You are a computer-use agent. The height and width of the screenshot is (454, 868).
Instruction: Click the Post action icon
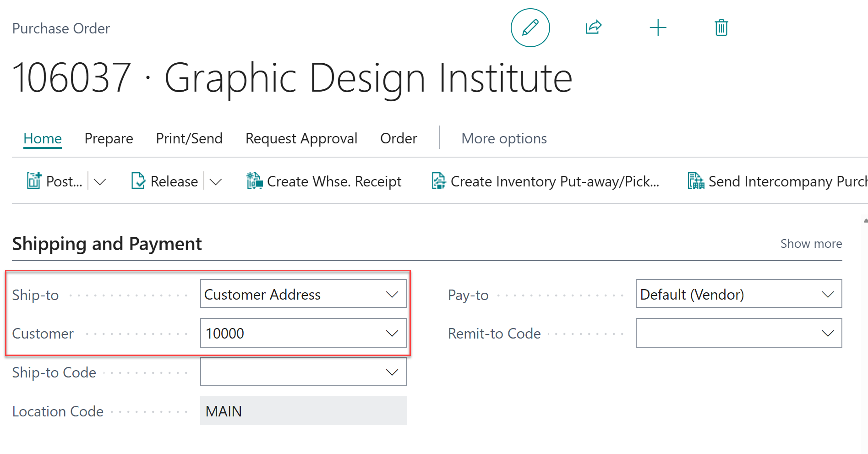(34, 181)
